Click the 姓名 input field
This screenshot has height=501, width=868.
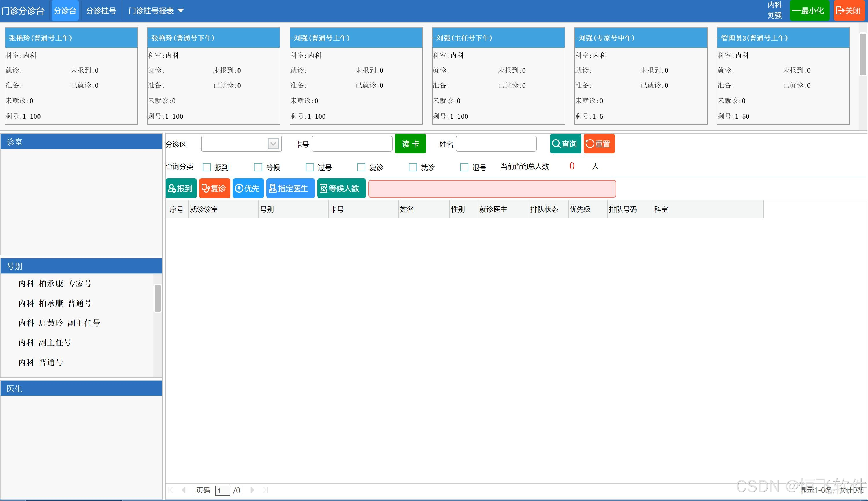[496, 144]
